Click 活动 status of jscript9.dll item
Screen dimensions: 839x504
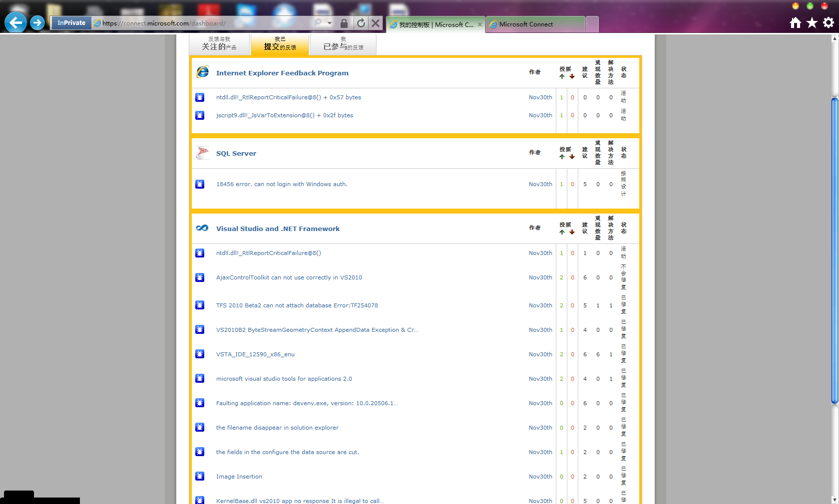coord(623,115)
